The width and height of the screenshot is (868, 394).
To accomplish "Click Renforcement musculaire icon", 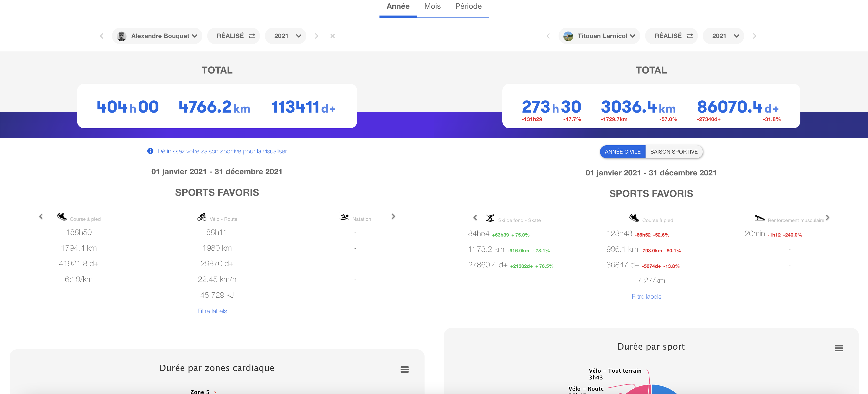I will point(759,218).
